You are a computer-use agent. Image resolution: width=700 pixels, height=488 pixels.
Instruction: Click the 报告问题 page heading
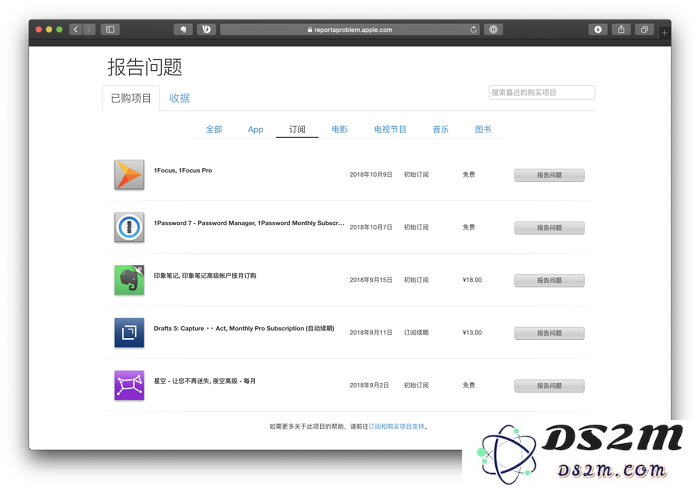point(145,67)
